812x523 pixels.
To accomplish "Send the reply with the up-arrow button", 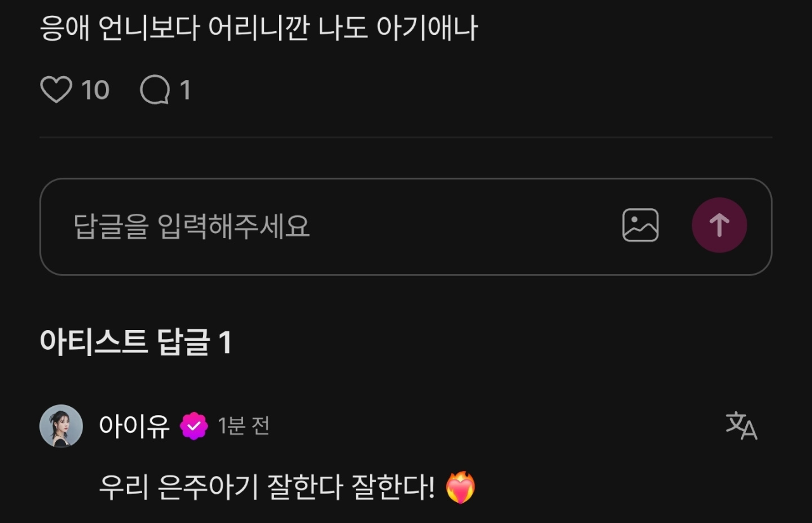I will click(719, 225).
